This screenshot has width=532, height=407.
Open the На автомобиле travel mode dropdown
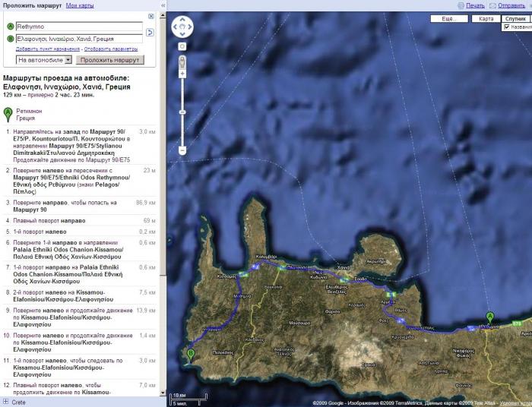44,59
